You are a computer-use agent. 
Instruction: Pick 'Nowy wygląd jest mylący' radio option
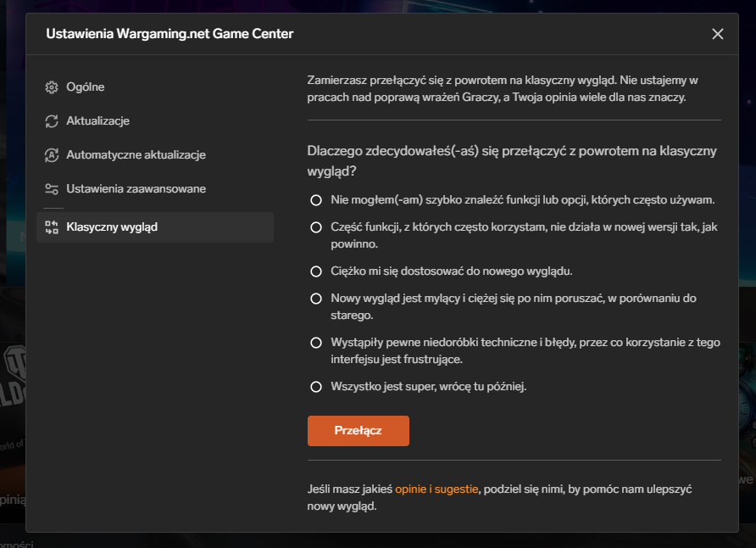tap(316, 299)
